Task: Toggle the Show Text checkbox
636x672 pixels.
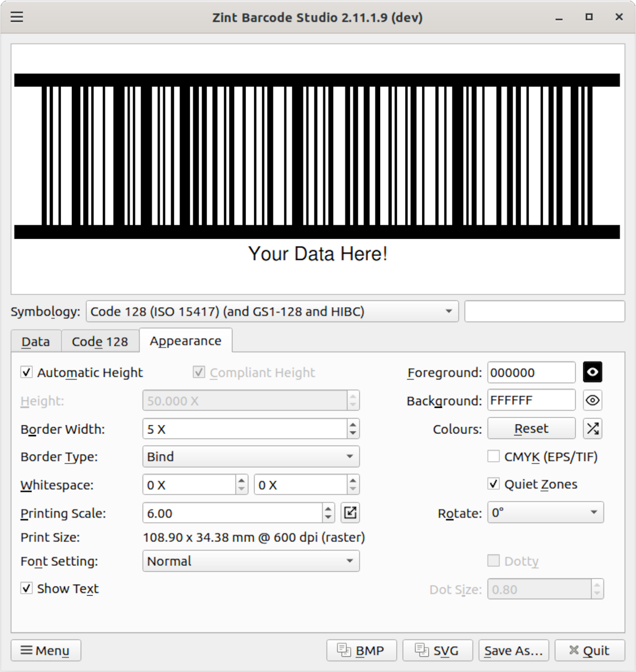Action: coord(27,589)
